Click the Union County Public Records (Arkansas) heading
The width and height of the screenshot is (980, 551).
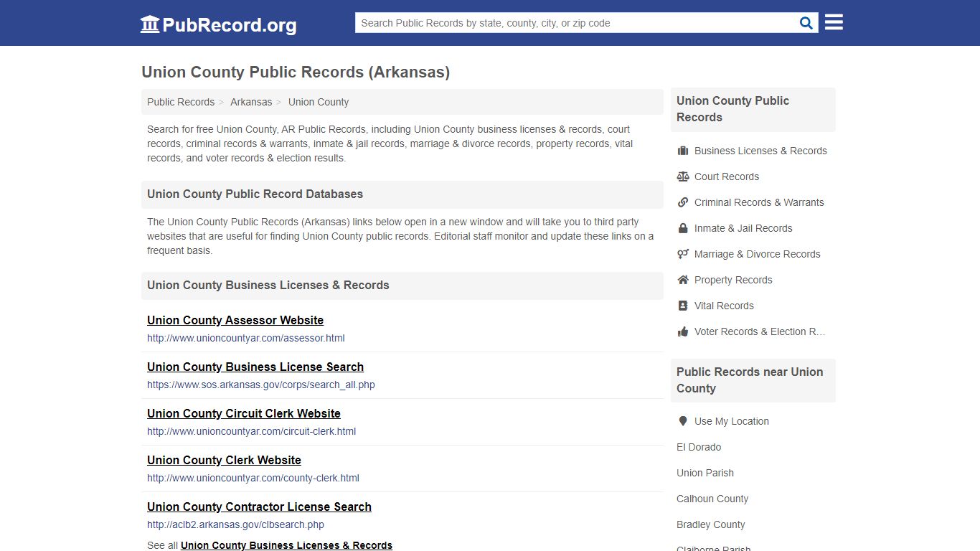pyautogui.click(x=296, y=72)
